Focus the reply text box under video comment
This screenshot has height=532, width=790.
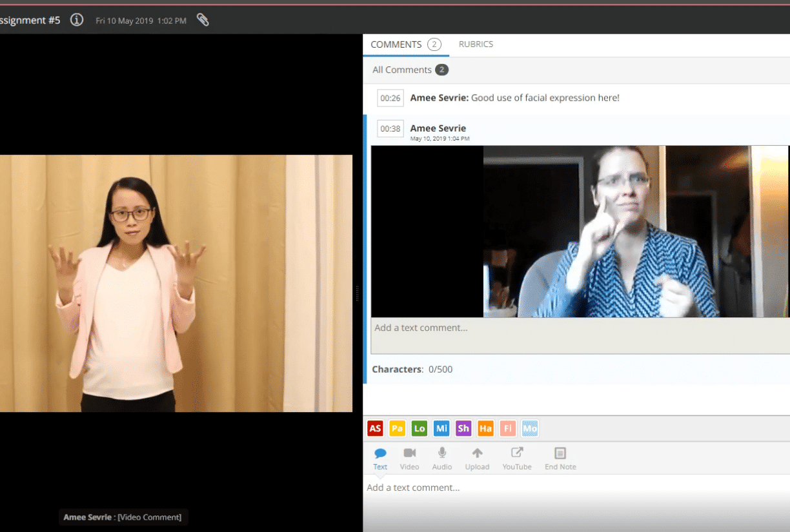tap(580, 335)
